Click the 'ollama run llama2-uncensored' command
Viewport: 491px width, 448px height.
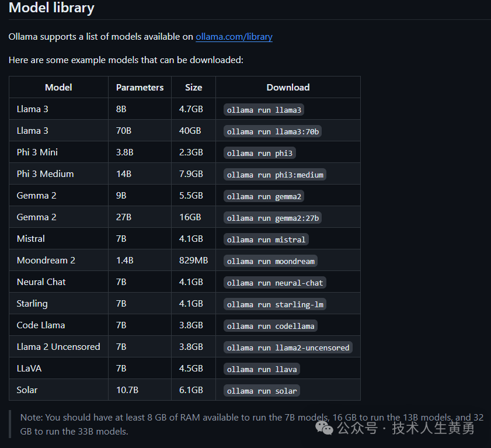(x=288, y=348)
